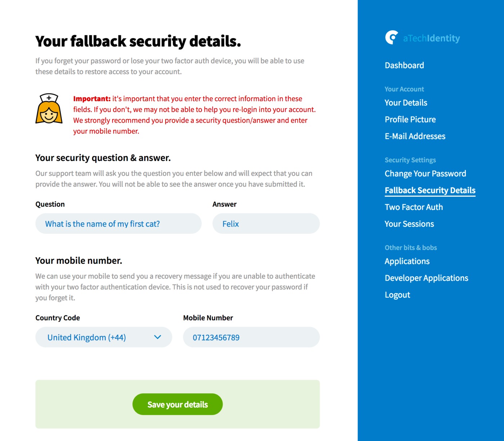
Task: Open Your Details in the sidebar
Action: 406,103
